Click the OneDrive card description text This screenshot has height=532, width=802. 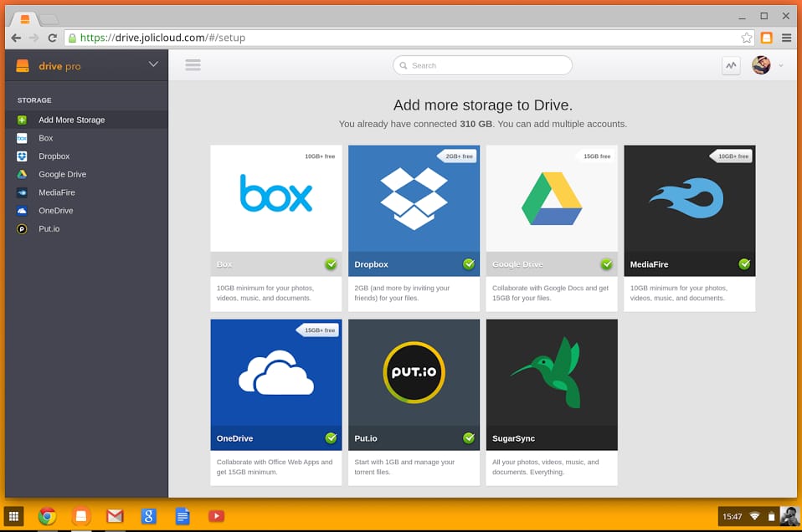pyautogui.click(x=274, y=467)
